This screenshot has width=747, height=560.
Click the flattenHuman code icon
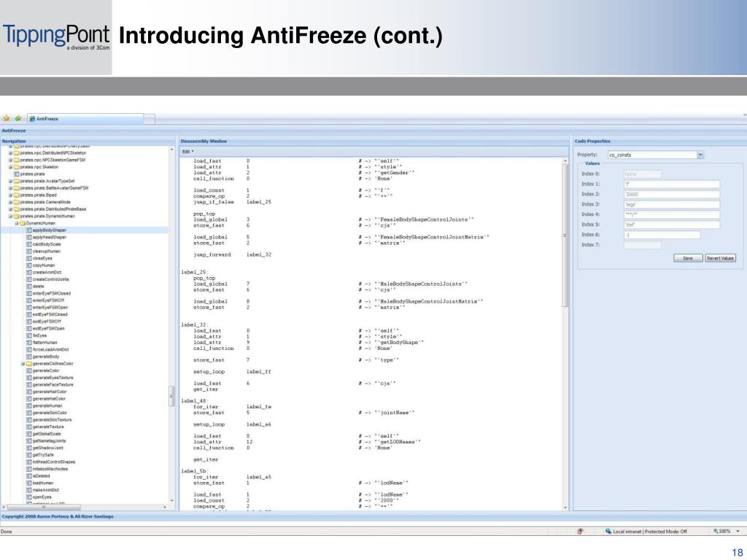click(x=29, y=343)
